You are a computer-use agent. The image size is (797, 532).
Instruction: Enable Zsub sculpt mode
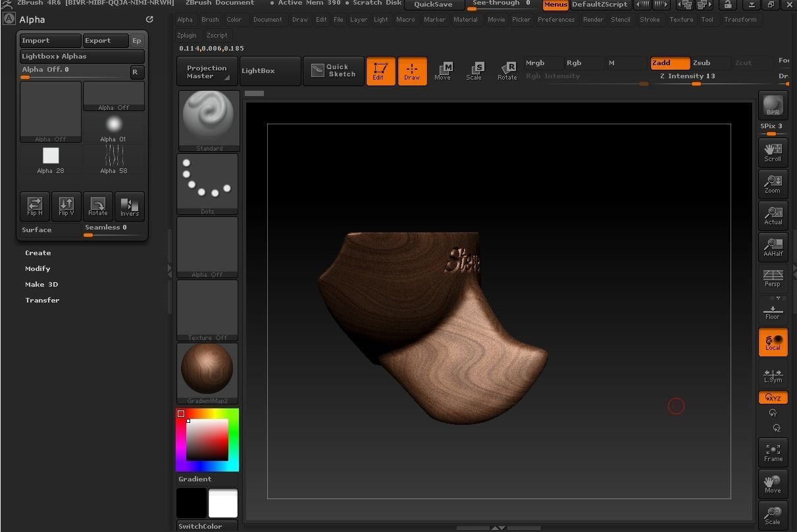711,63
